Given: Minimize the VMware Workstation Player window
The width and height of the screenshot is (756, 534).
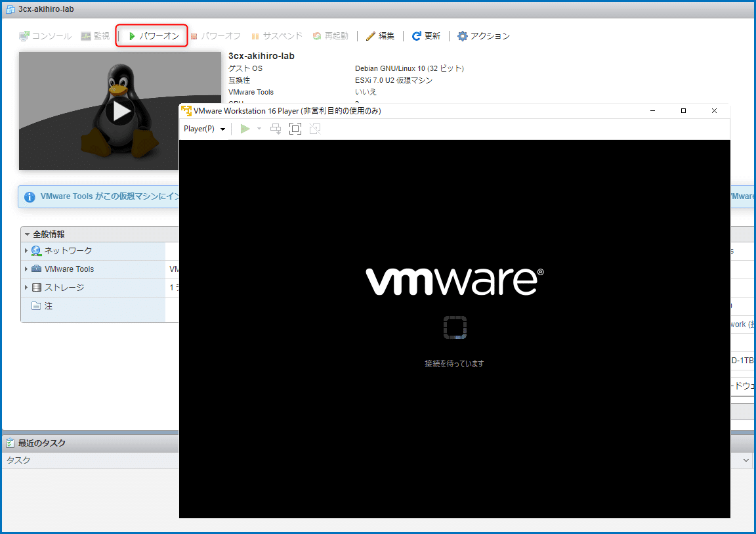Looking at the screenshot, I should [x=652, y=111].
